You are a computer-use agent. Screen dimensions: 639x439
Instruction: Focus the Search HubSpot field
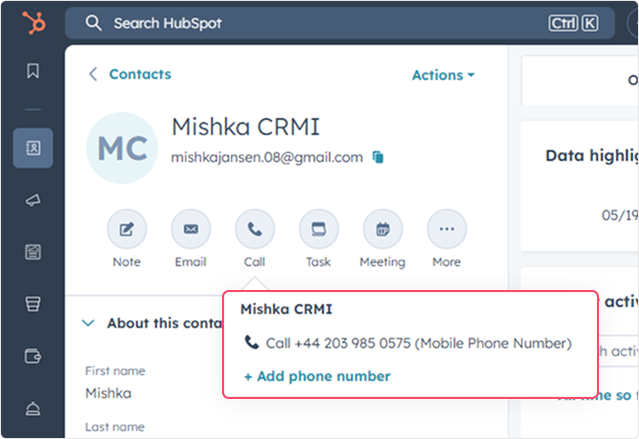coord(340,23)
